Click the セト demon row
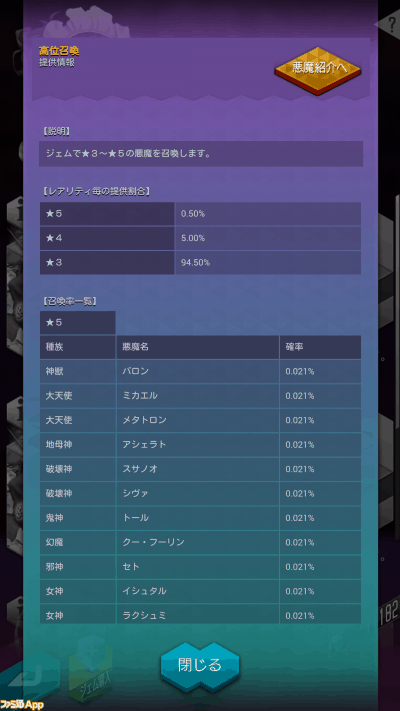Image resolution: width=400 pixels, height=711 pixels. coord(200,567)
